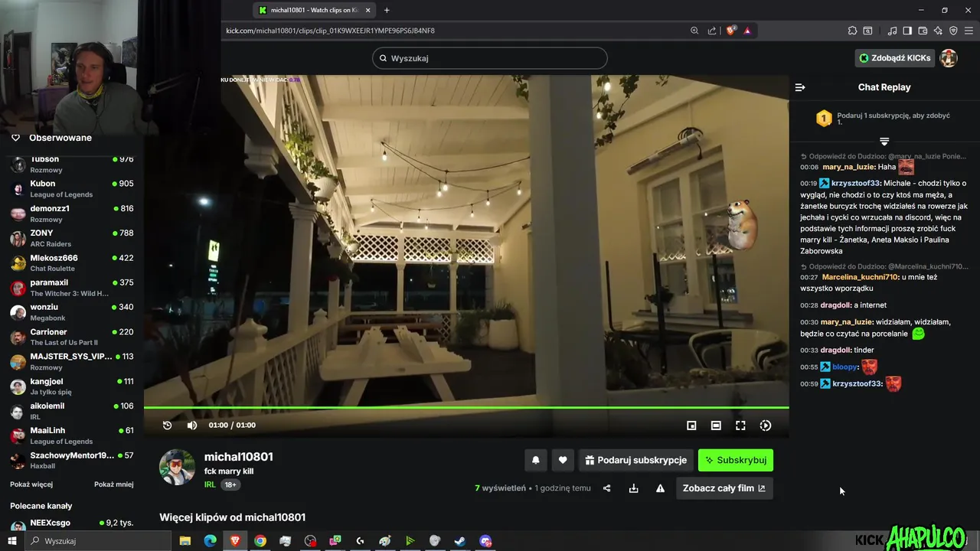The width and height of the screenshot is (980, 551).
Task: Click the zoom magnifier in address bar
Action: coord(694,31)
